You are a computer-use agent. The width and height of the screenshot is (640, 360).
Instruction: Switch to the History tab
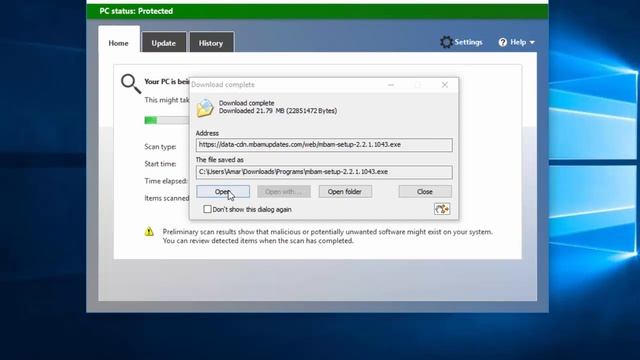(211, 43)
